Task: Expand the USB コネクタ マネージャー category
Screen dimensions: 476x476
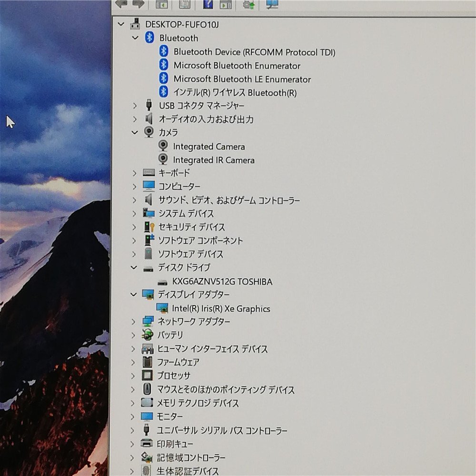Action: coord(135,106)
